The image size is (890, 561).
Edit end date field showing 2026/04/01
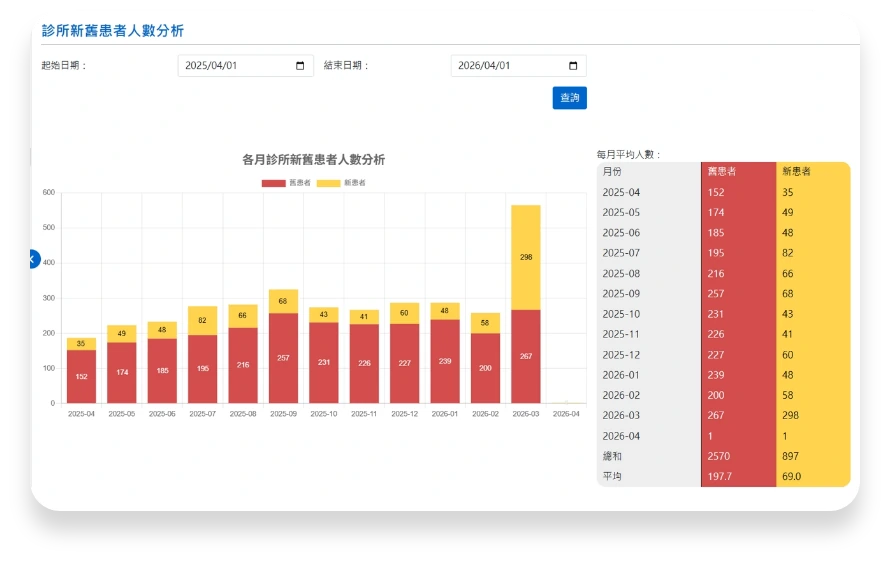[x=518, y=66]
